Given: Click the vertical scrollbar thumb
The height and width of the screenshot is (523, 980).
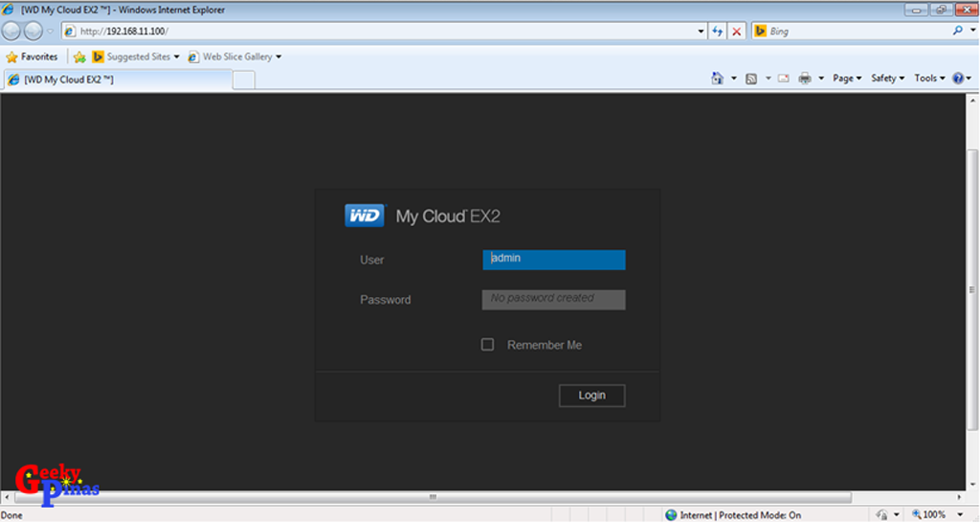Looking at the screenshot, I should 972,289.
